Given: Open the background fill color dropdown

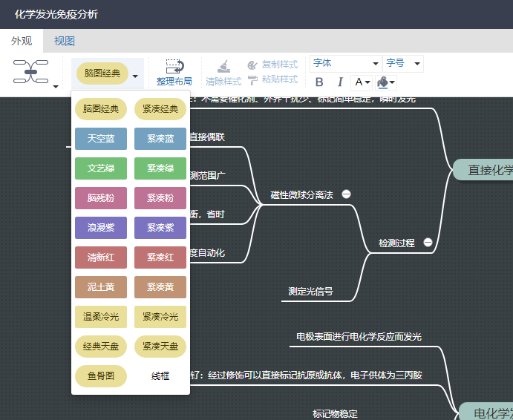Looking at the screenshot, I should [386, 82].
